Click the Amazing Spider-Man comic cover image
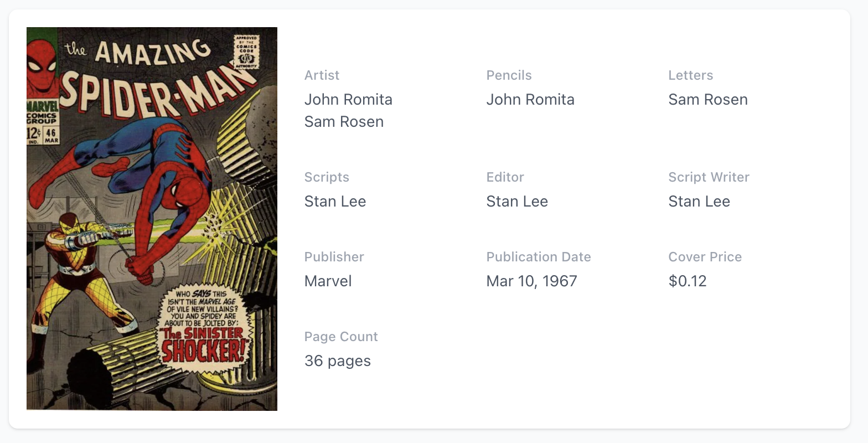The image size is (868, 443). pyautogui.click(x=152, y=219)
